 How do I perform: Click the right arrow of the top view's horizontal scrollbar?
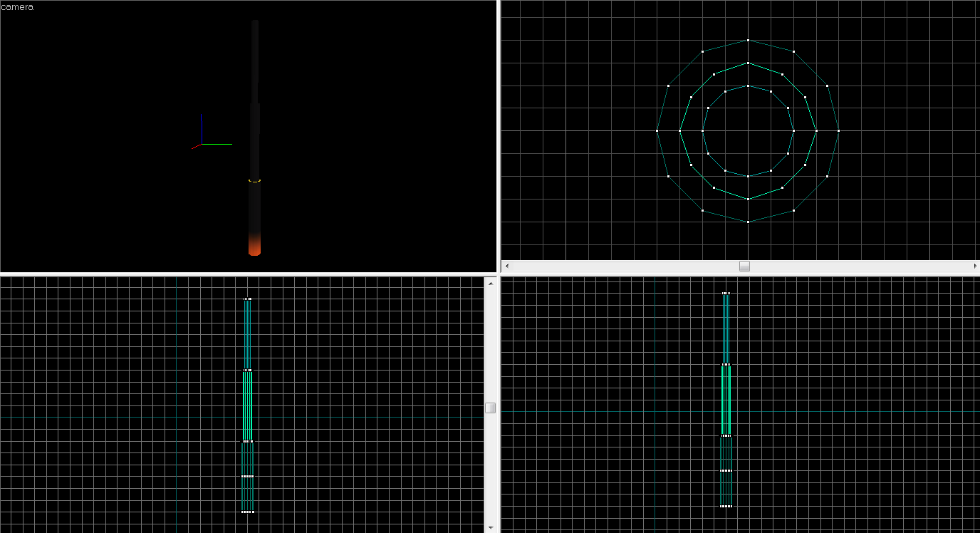tap(975, 266)
